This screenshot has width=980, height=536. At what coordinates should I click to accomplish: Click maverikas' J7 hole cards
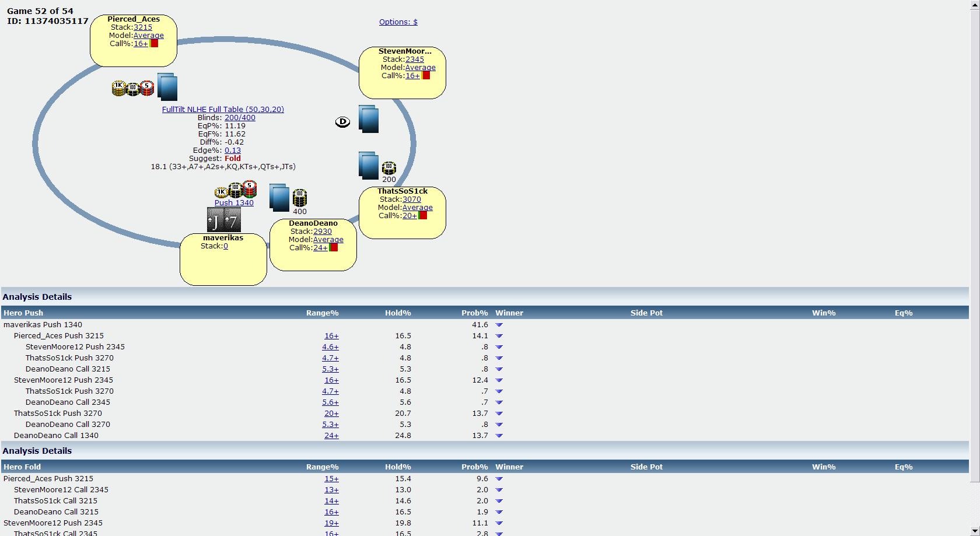224,220
